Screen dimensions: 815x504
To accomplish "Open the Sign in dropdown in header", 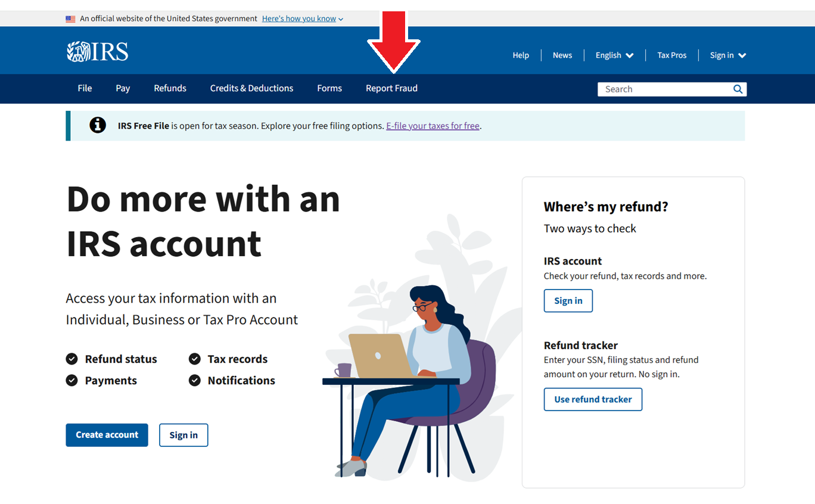I will (x=728, y=55).
